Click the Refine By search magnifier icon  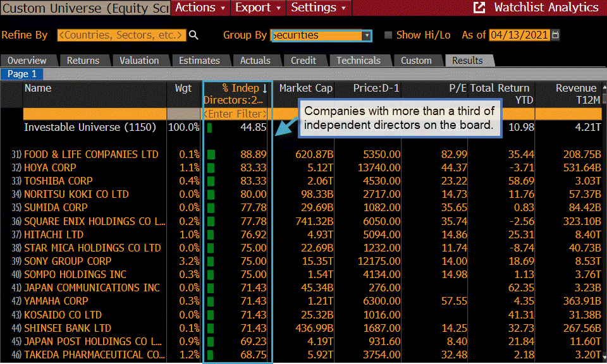(193, 35)
